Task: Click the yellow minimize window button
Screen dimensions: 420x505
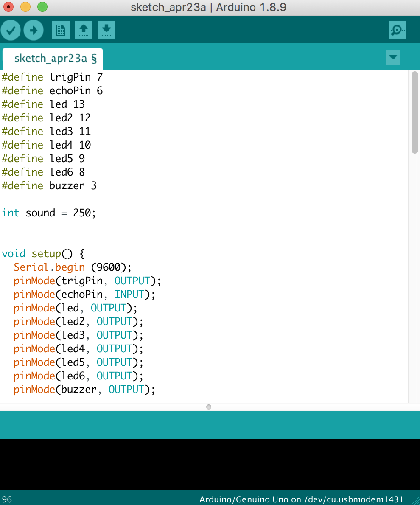Action: tap(25, 7)
